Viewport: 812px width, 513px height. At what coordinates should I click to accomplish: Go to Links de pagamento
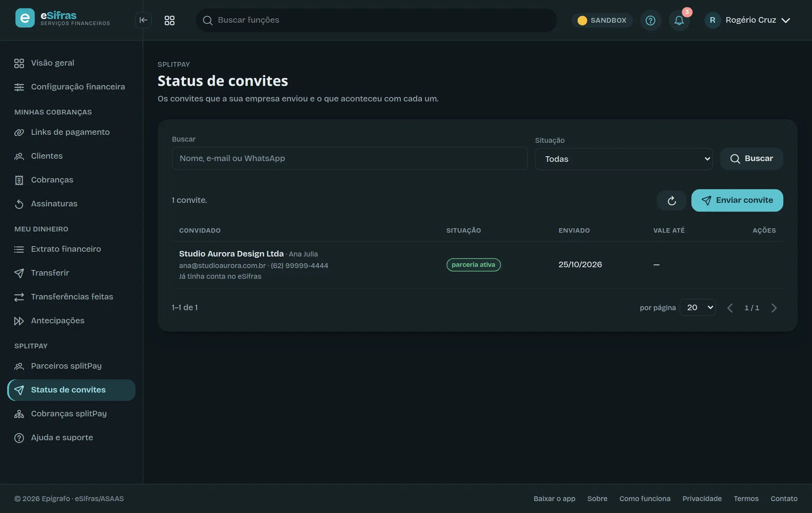coord(72,132)
